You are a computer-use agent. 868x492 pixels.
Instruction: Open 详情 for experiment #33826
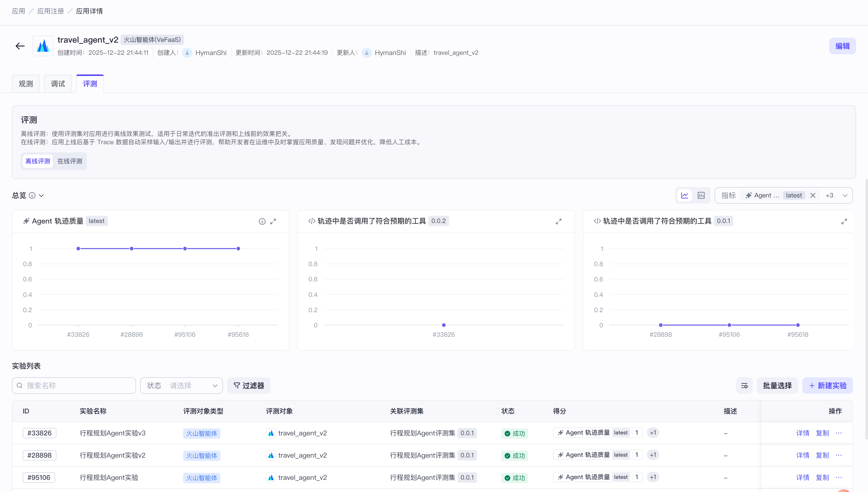[x=803, y=433]
